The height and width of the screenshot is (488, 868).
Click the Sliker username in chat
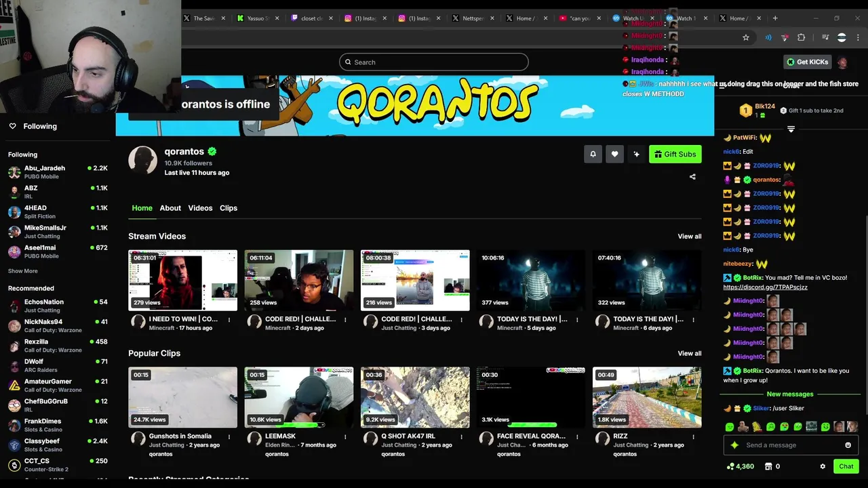tap(761, 409)
